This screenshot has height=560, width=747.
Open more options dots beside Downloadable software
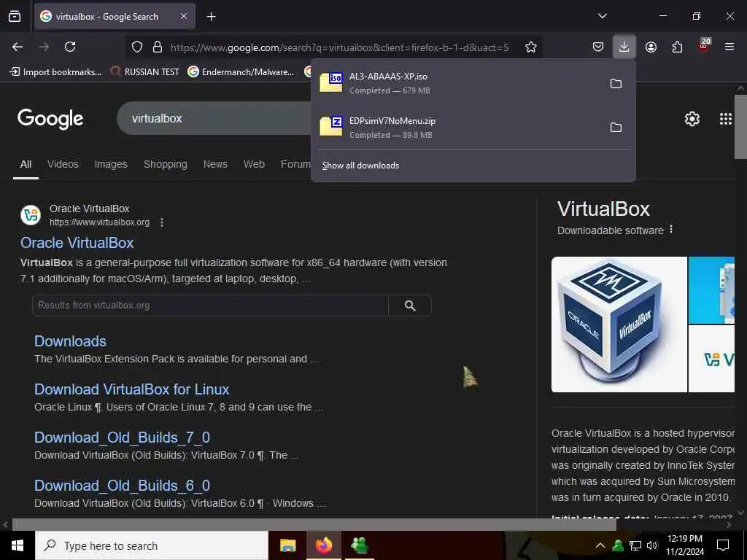(671, 230)
